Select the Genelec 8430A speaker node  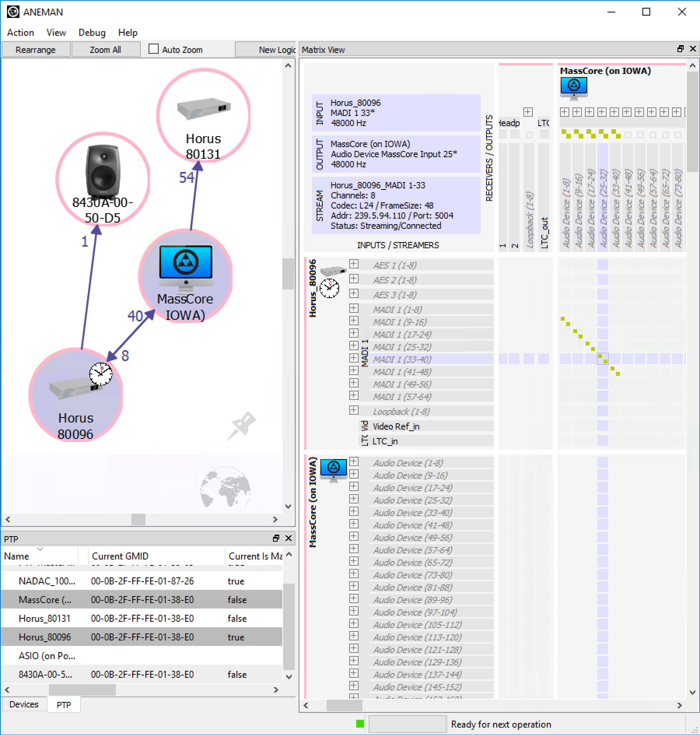pos(103,179)
